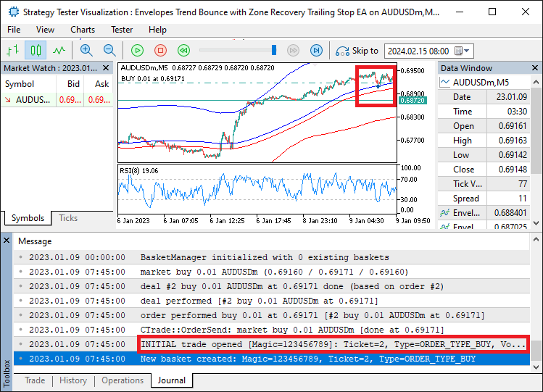Edit the 2024.02.15 08:00 date field
543x392 pixels.
coord(418,51)
